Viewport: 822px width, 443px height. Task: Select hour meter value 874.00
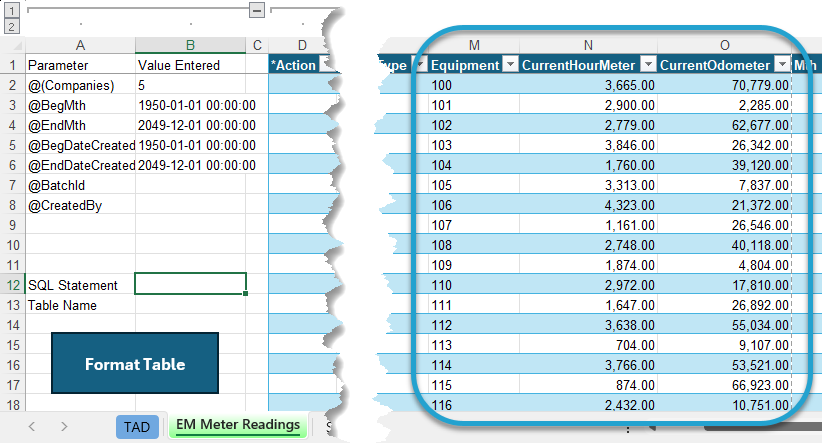point(588,385)
